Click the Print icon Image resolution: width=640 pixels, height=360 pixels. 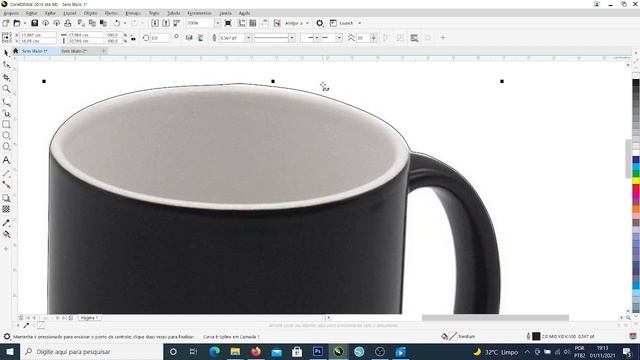68,23
